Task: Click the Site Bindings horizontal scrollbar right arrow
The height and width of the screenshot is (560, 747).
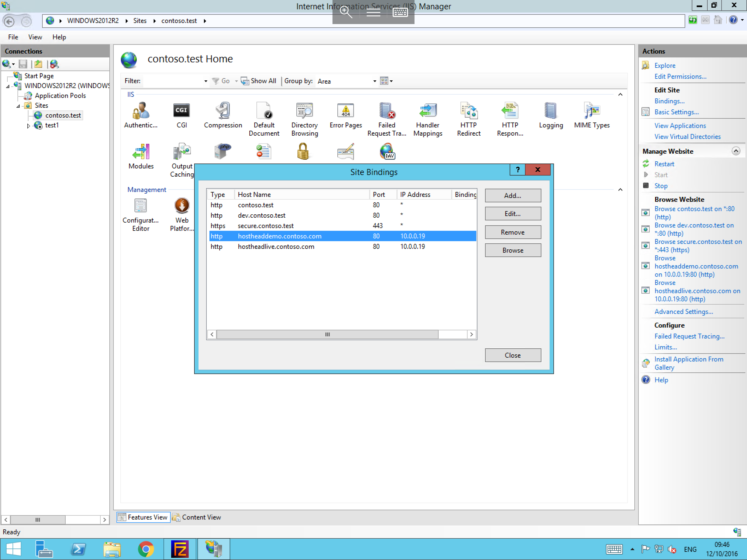Action: (471, 334)
